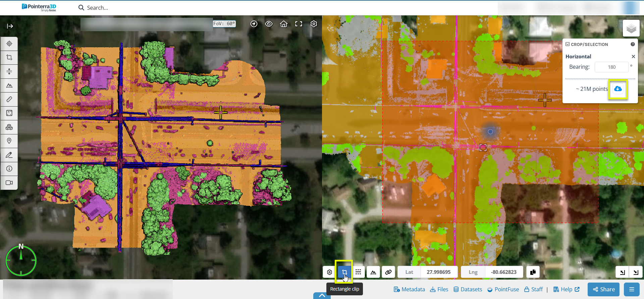Select the add location pin tool
Viewport: 644px width, 299px height.
9,141
